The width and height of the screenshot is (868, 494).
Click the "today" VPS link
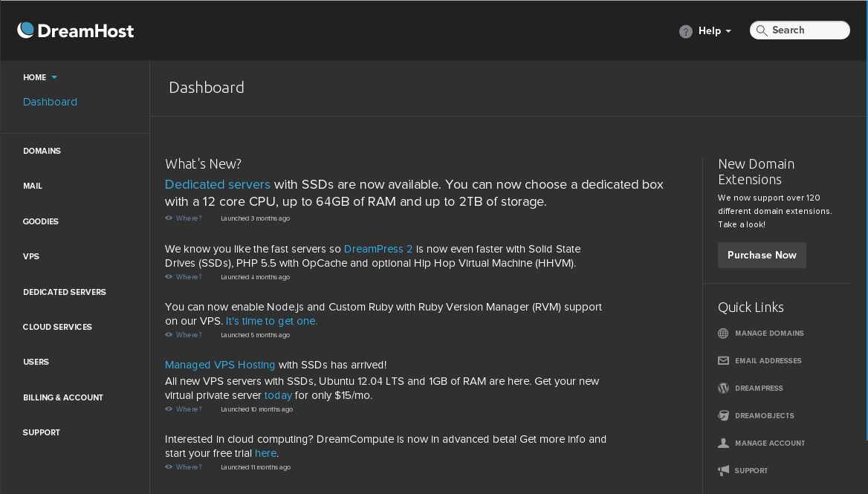tap(278, 395)
